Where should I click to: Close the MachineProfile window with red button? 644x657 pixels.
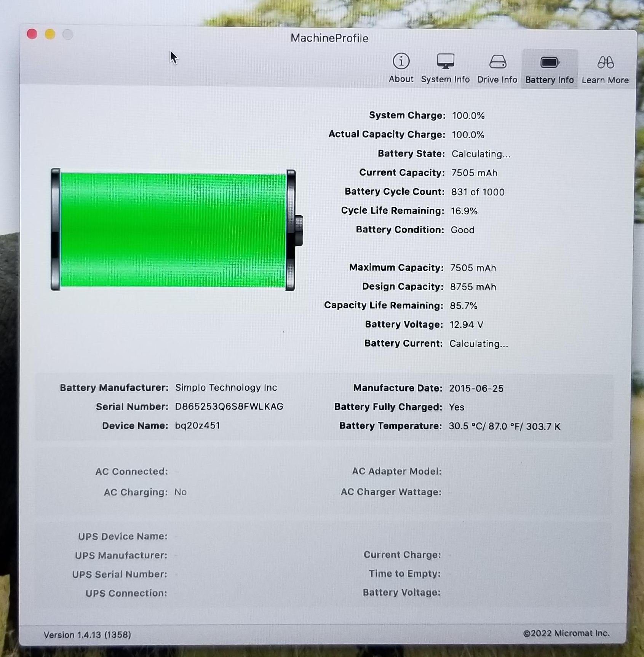click(x=32, y=34)
